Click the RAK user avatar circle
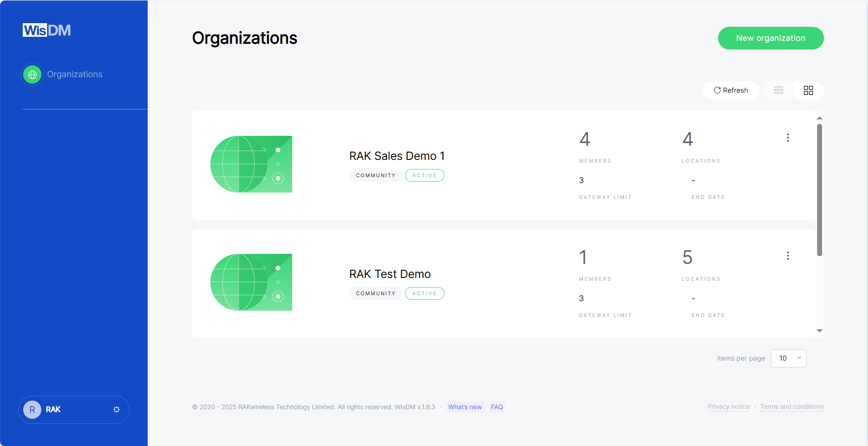Image resolution: width=868 pixels, height=446 pixels. click(x=32, y=409)
